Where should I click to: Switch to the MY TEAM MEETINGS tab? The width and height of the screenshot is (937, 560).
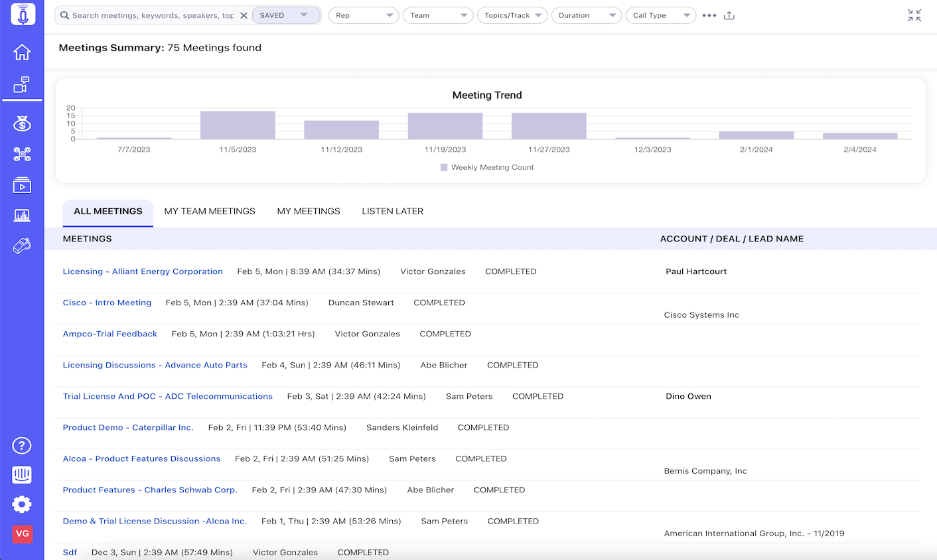tap(210, 211)
